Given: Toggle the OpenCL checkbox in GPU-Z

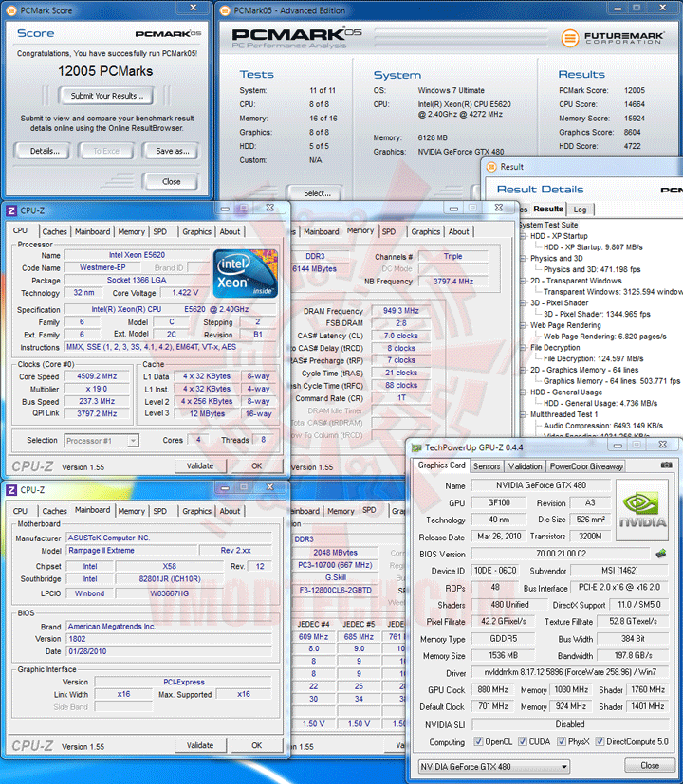Looking at the screenshot, I should coord(478,741).
